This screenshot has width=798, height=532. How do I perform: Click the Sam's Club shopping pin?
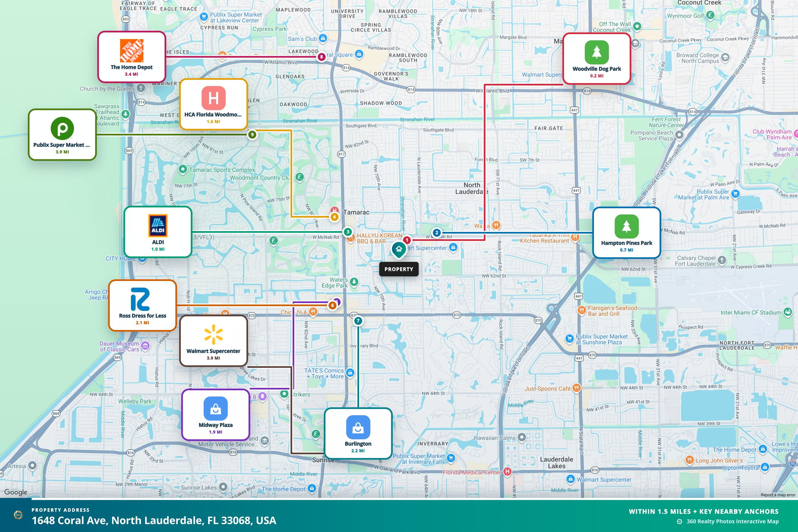pyautogui.click(x=323, y=38)
